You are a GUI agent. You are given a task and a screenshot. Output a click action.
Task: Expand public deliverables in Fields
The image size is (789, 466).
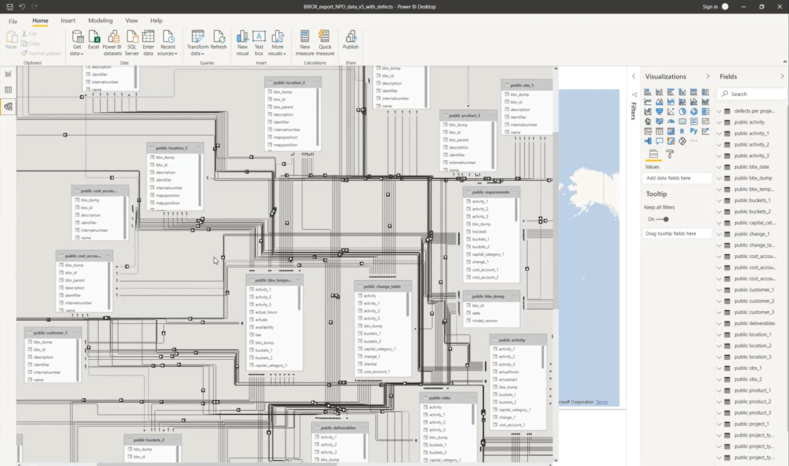pos(719,324)
